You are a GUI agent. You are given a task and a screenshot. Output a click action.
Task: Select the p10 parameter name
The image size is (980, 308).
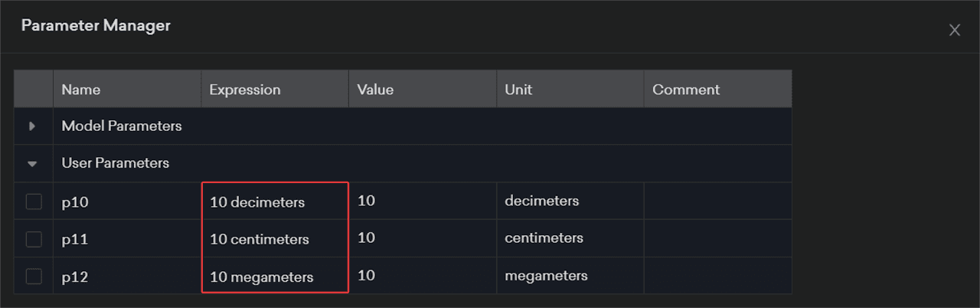(x=76, y=202)
